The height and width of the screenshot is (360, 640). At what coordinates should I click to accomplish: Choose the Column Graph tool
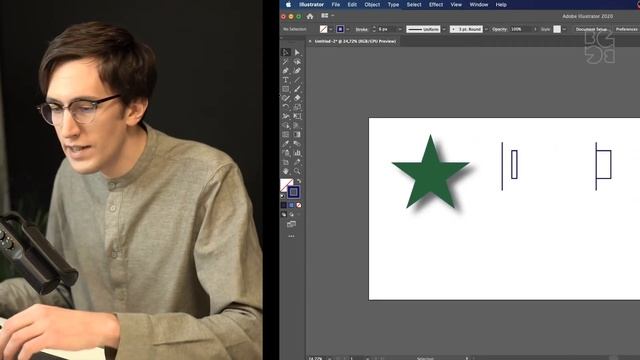pyautogui.click(x=297, y=153)
